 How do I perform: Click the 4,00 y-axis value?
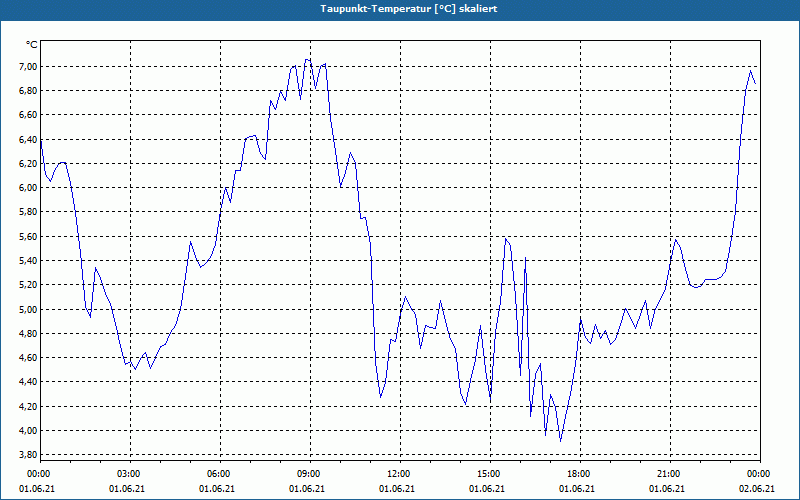tap(29, 431)
